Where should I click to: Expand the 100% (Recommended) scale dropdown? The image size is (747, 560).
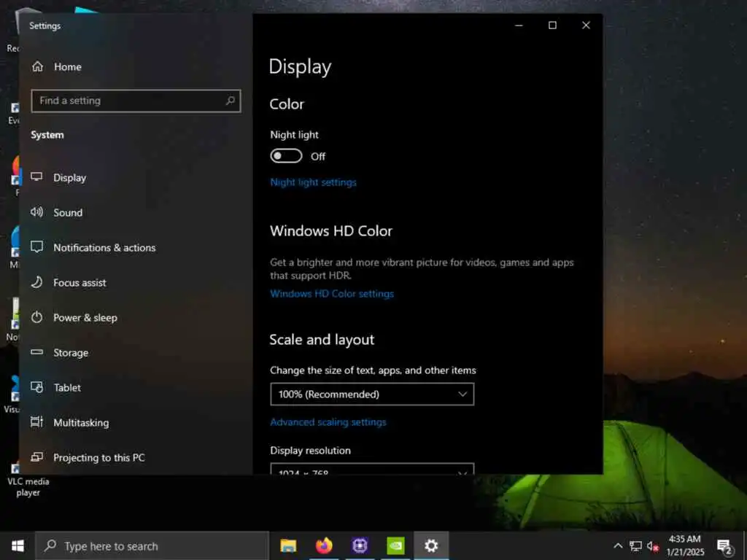click(x=371, y=394)
